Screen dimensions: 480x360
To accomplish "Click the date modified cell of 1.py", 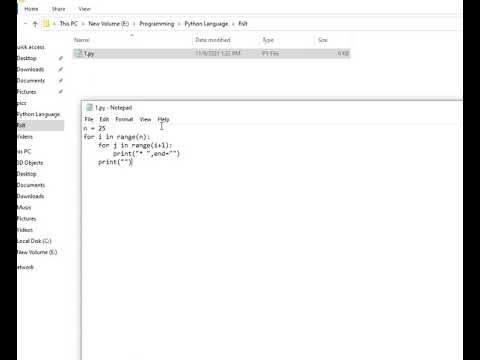I will [x=218, y=53].
